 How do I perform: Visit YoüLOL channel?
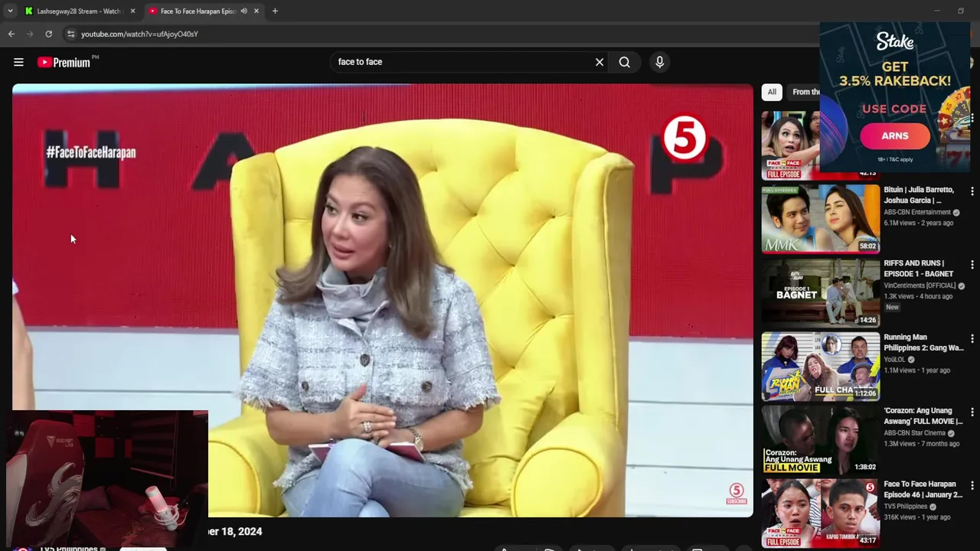pos(894,359)
